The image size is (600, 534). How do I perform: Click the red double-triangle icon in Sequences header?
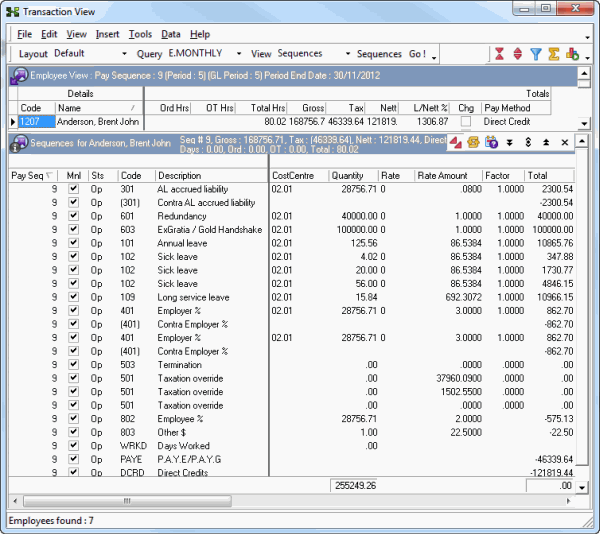click(455, 143)
